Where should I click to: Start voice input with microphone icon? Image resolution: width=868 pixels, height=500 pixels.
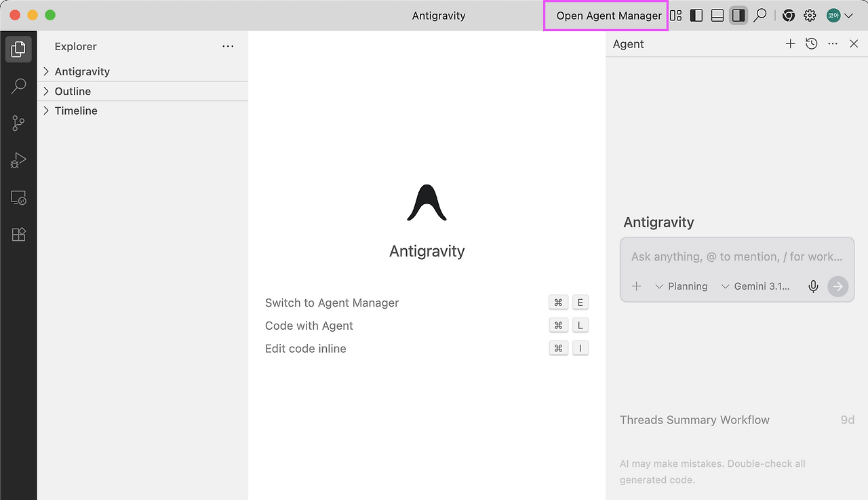point(814,286)
